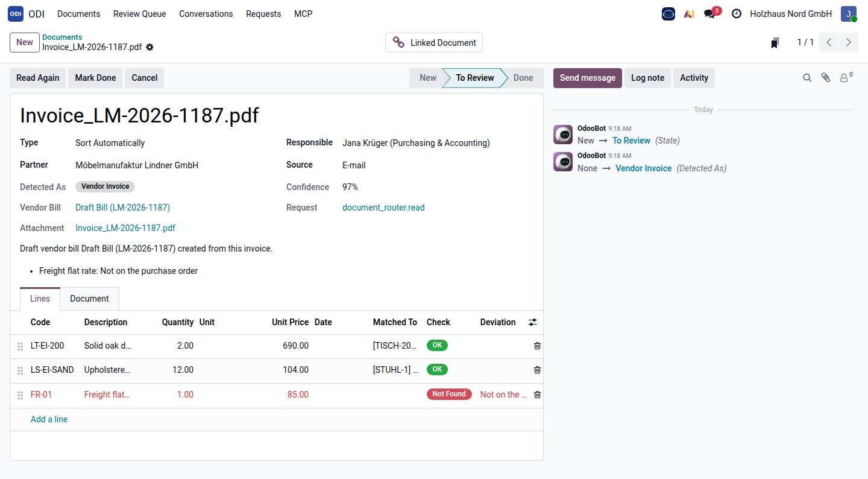
Task: Click first OdooBot avatar in chatter
Action: click(563, 135)
